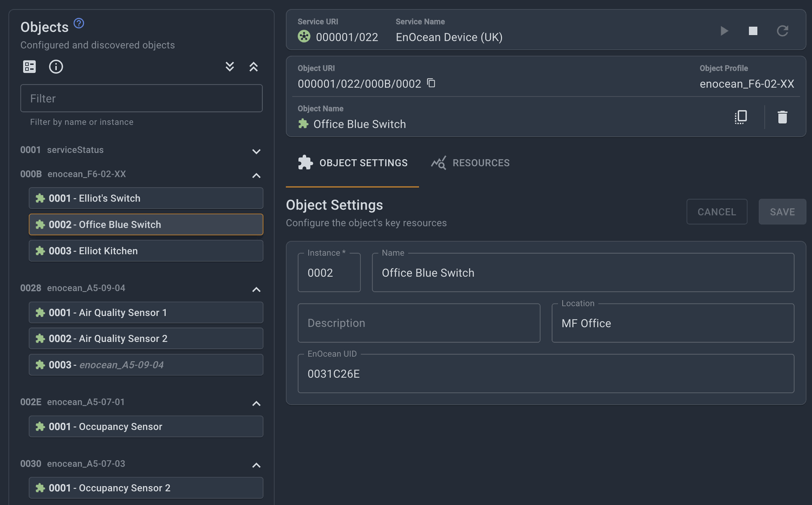Click the Objects help question-mark icon
812x505 pixels.
(79, 23)
